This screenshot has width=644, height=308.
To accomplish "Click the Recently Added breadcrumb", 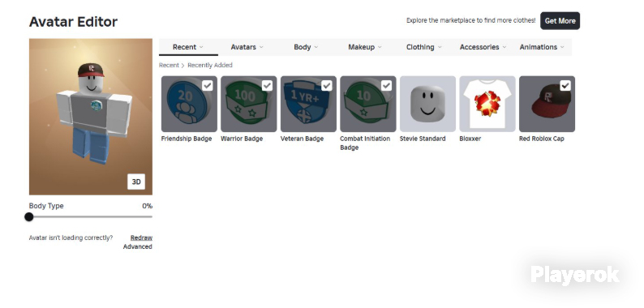I will click(210, 66).
